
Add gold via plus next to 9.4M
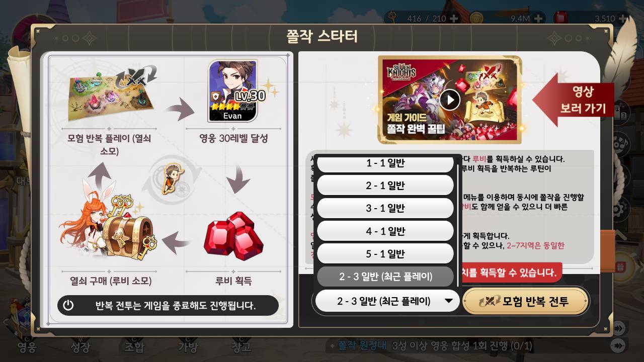[x=538, y=19]
